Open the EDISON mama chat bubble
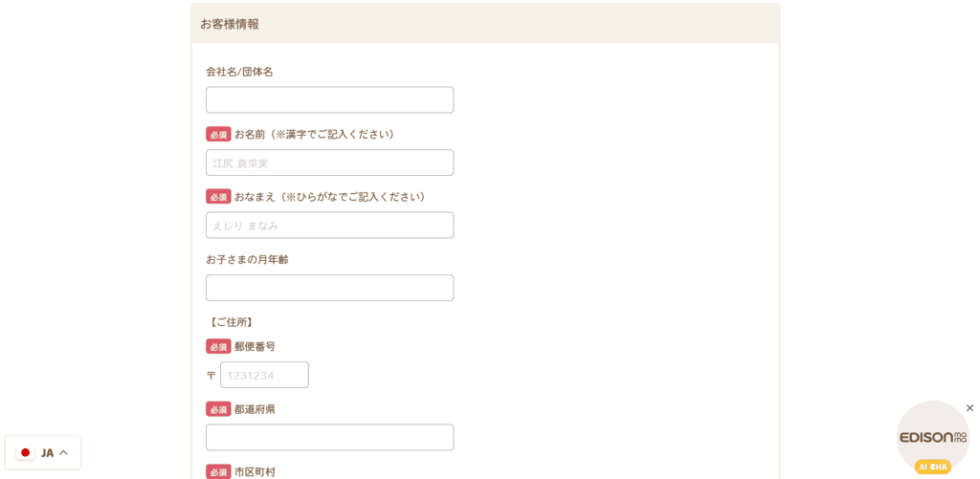Screen dimensions: 980x479 932,438
